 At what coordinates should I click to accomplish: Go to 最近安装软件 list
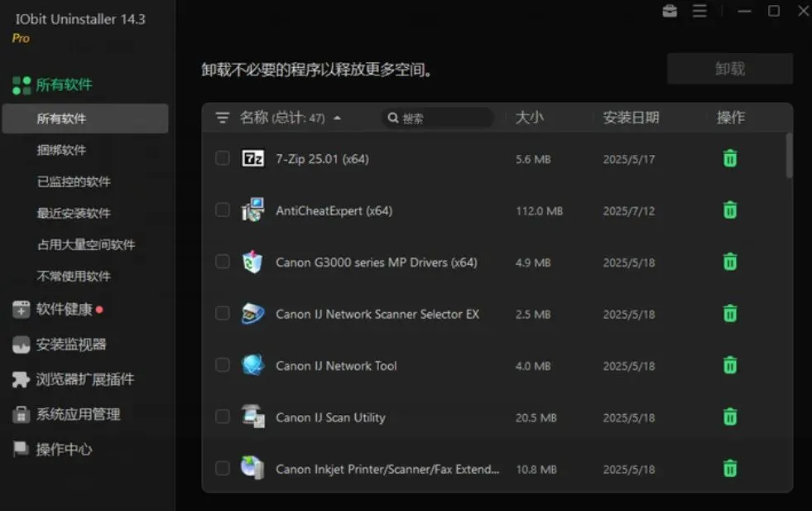pyautogui.click(x=74, y=213)
